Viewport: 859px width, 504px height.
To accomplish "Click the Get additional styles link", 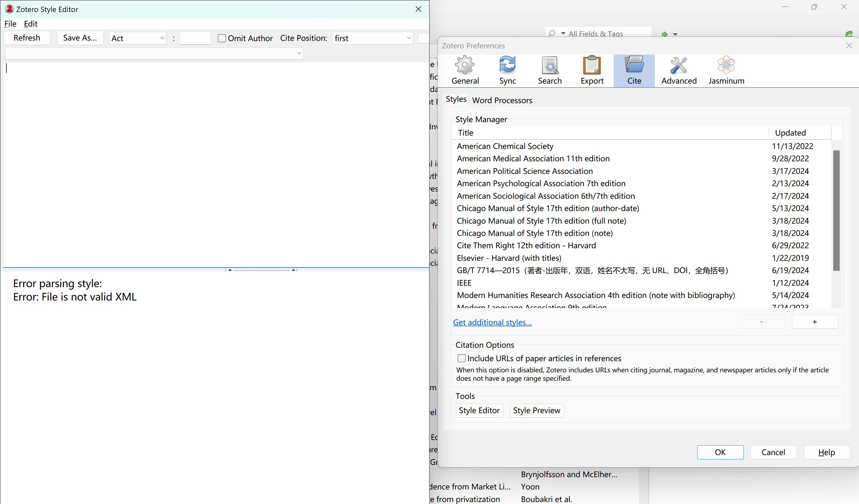I will pyautogui.click(x=492, y=322).
